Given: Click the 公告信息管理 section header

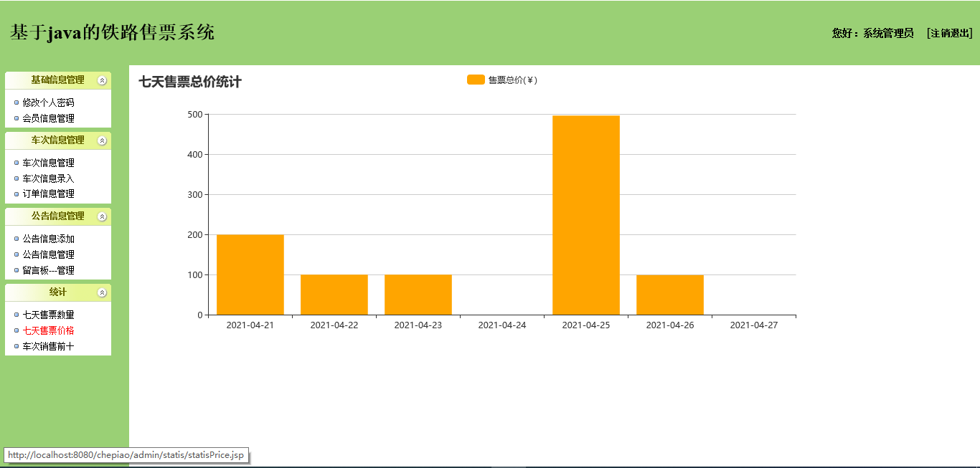Looking at the screenshot, I should (x=57, y=216).
